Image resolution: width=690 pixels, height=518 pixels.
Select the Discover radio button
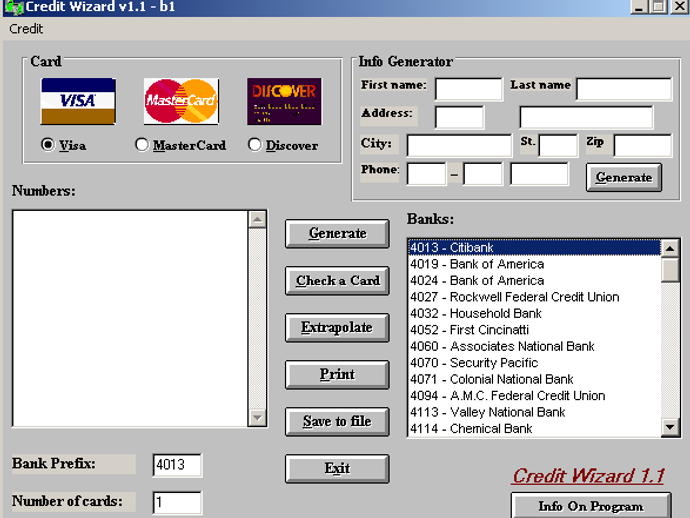coord(254,144)
